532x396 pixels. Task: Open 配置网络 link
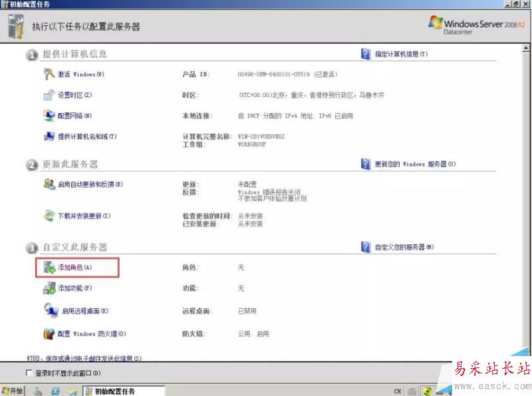pyautogui.click(x=74, y=116)
